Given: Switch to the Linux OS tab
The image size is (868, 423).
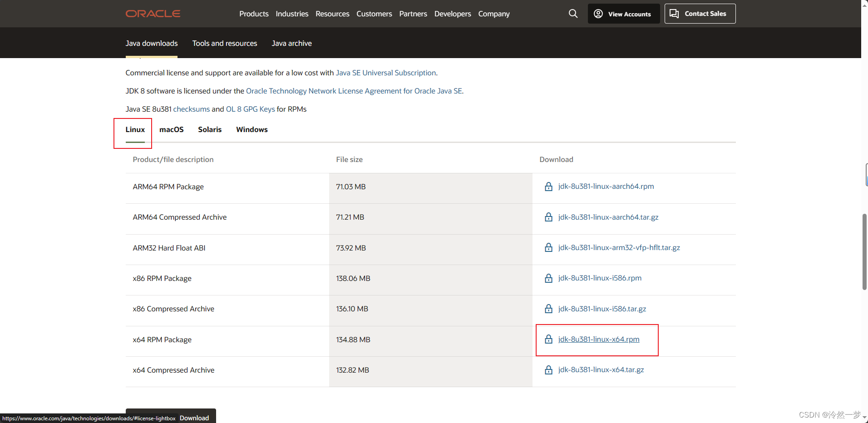Looking at the screenshot, I should pyautogui.click(x=135, y=129).
